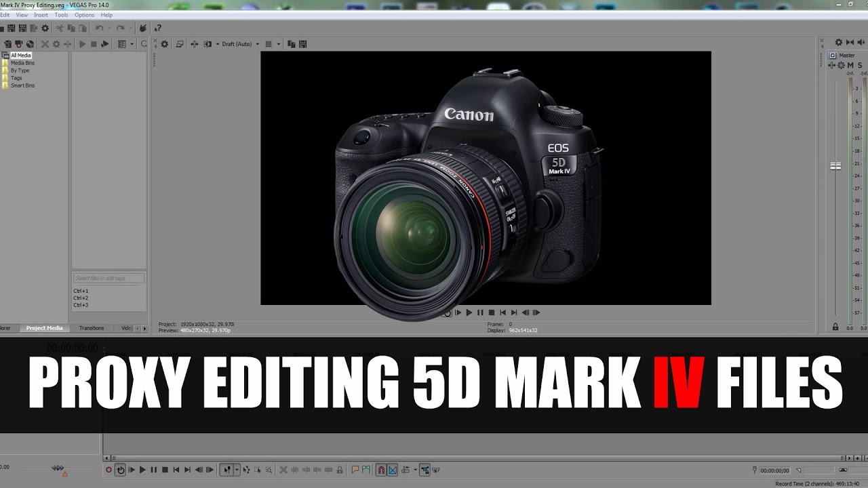Open the Overlays dropdown arrow
868x488 pixels.
click(x=279, y=44)
